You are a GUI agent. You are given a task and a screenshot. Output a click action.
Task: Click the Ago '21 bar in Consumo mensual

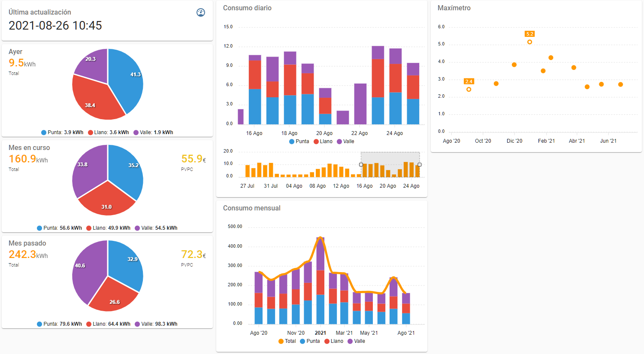(x=406, y=309)
